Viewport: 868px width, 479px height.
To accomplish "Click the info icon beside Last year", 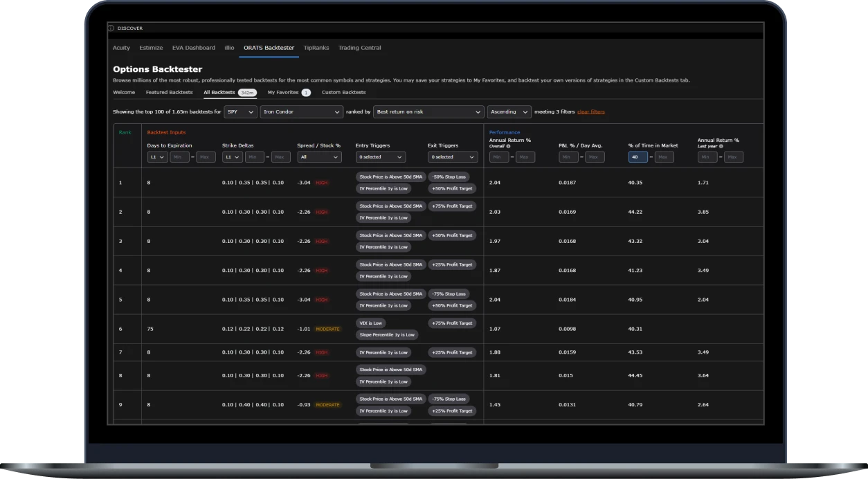I will (x=721, y=146).
